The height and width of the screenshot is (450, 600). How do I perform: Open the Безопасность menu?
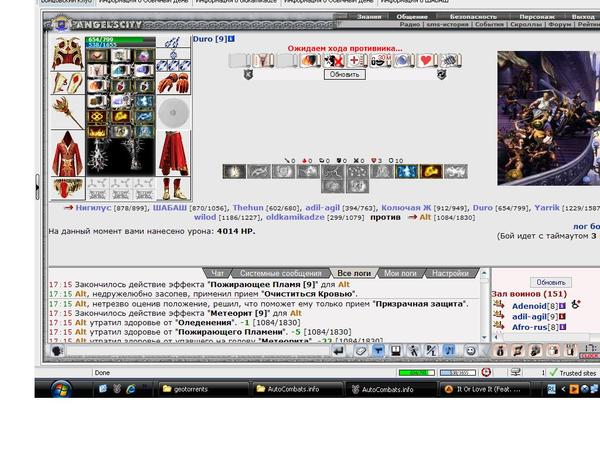(x=473, y=16)
